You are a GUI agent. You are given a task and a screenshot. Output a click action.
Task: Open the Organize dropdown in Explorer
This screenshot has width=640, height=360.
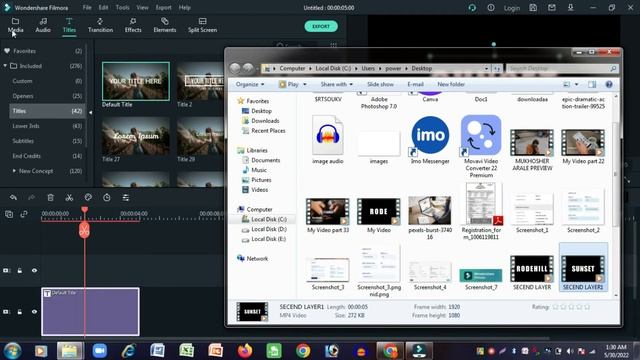pyautogui.click(x=250, y=84)
